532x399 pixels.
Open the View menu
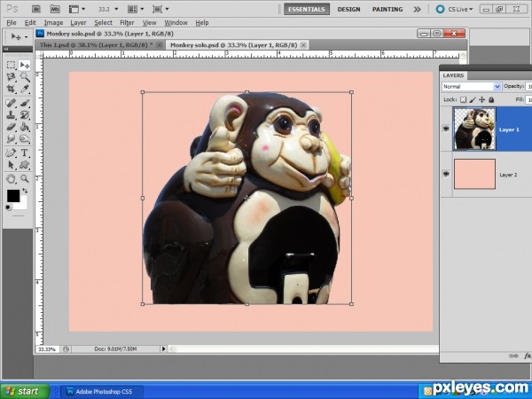(149, 23)
